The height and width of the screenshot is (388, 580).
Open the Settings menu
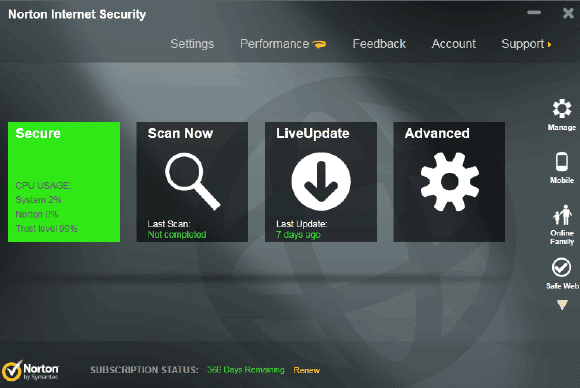tap(192, 44)
